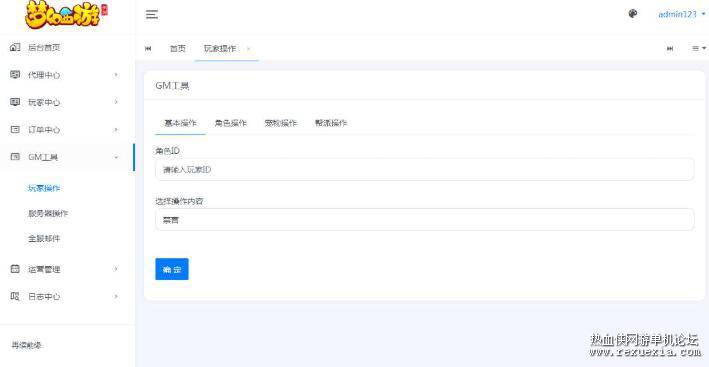709x367 pixels.
Task: Click the 玩家中心 menu label
Action: coord(44,103)
